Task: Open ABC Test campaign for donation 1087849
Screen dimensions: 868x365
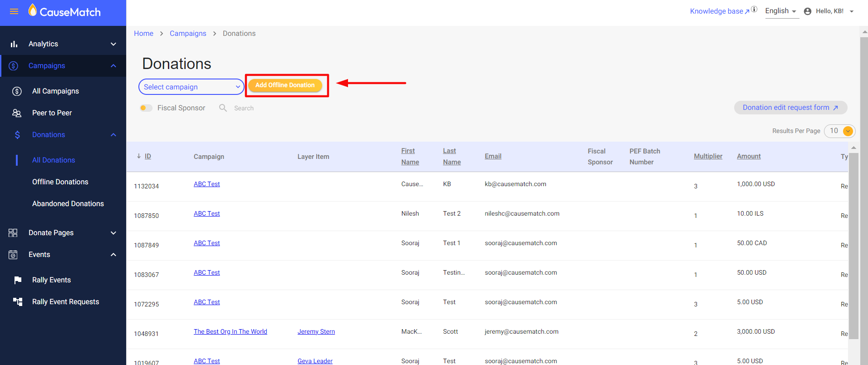Action: 206,243
